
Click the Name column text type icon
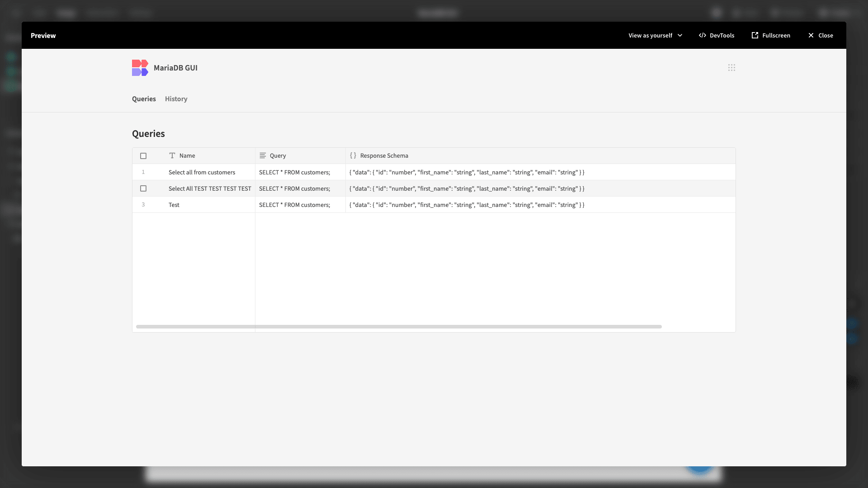172,155
